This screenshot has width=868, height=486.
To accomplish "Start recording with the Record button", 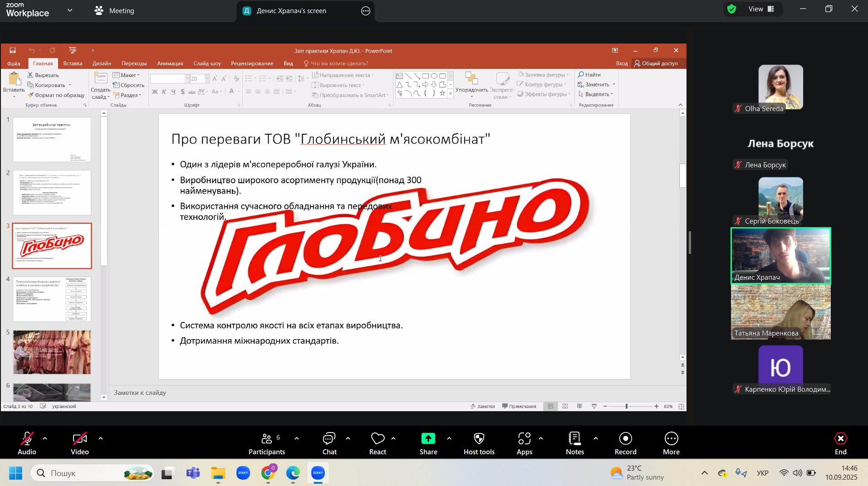I will [626, 443].
